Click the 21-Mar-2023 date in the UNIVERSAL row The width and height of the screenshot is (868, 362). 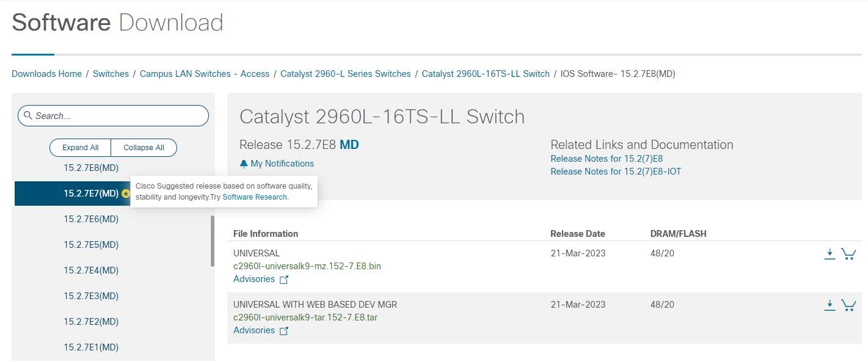(578, 253)
